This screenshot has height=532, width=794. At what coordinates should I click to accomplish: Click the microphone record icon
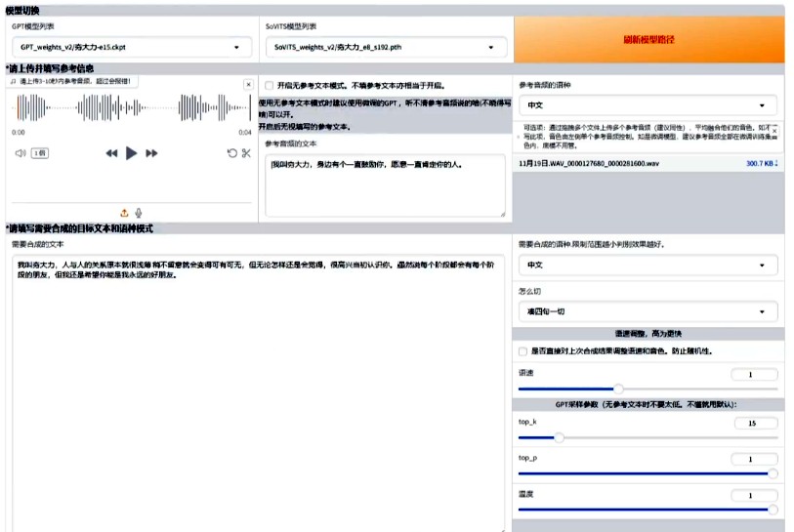tap(139, 212)
